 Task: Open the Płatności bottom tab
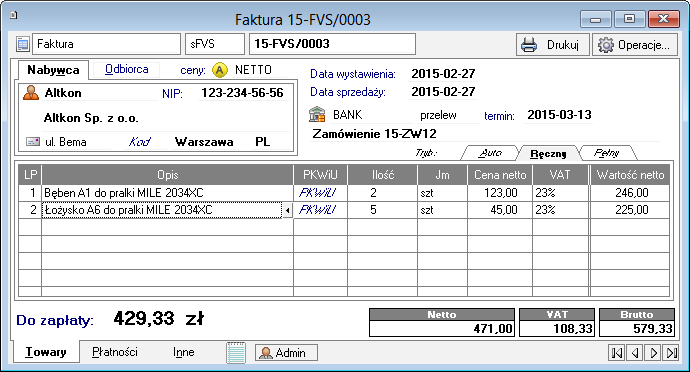115,352
